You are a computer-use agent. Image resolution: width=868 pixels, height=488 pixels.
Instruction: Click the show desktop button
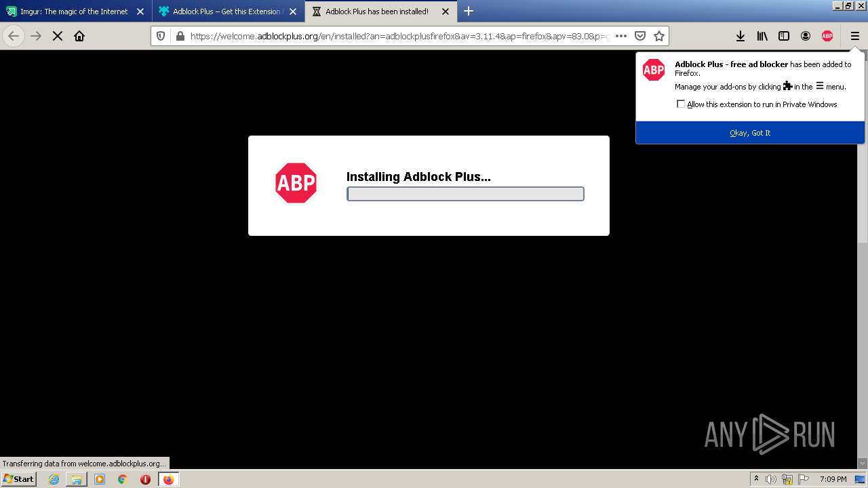pos(861,479)
